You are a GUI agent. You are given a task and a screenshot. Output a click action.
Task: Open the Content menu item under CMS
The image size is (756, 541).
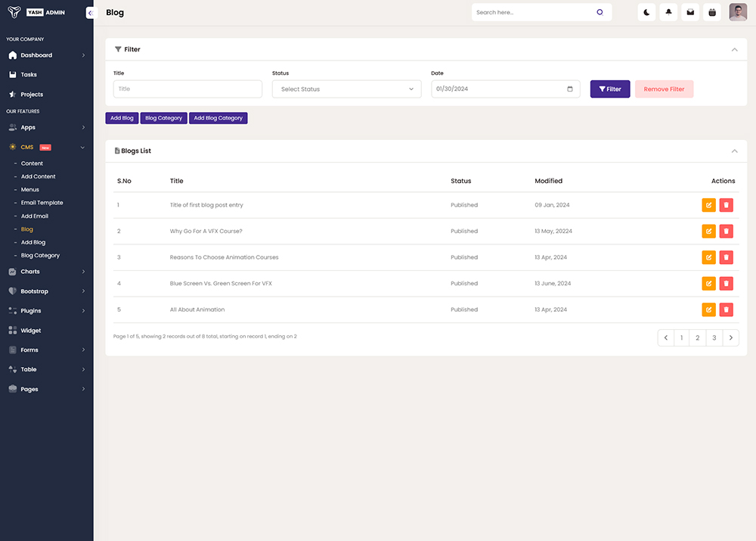pyautogui.click(x=32, y=163)
